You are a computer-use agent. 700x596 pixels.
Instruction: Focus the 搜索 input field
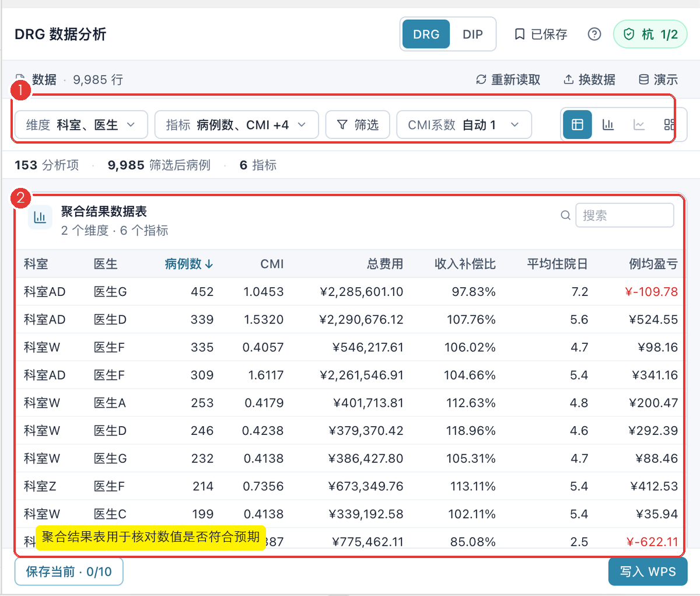(625, 215)
